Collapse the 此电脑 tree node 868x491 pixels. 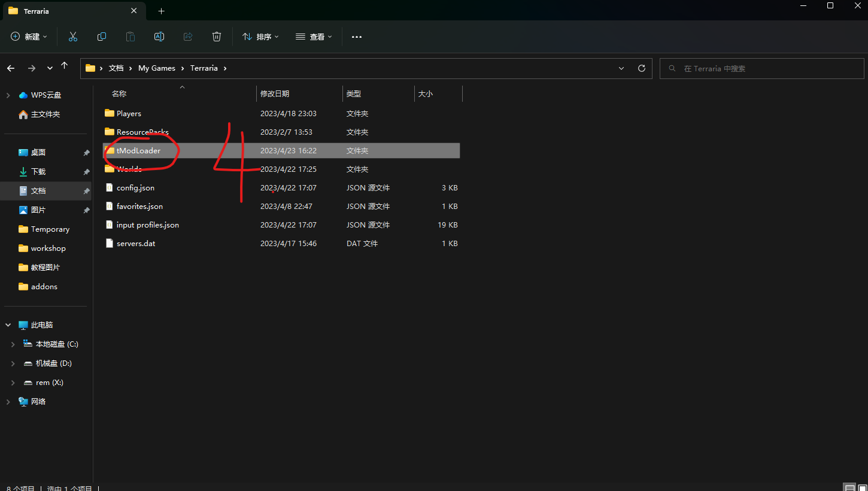point(8,325)
